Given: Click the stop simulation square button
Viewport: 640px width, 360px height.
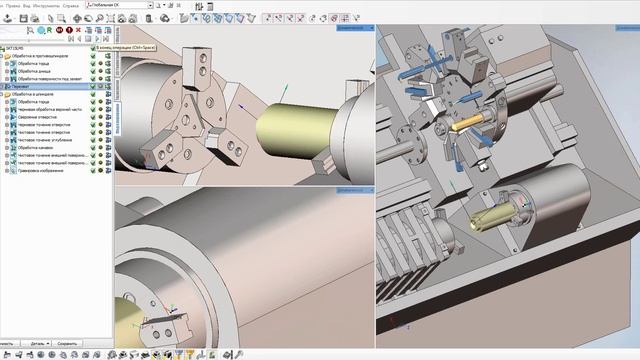Looking at the screenshot, I should pos(88,39).
